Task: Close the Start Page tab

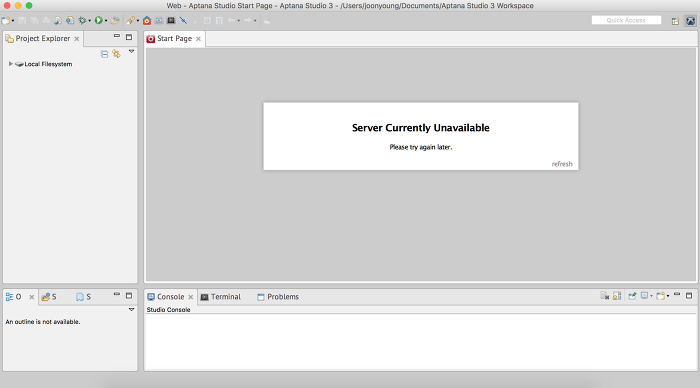Action: (198, 39)
